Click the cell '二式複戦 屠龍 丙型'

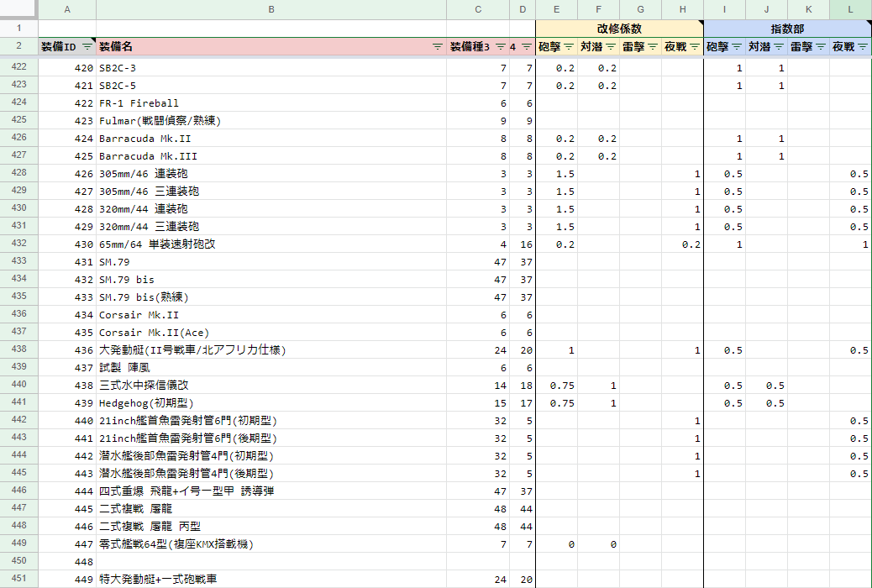tap(271, 526)
